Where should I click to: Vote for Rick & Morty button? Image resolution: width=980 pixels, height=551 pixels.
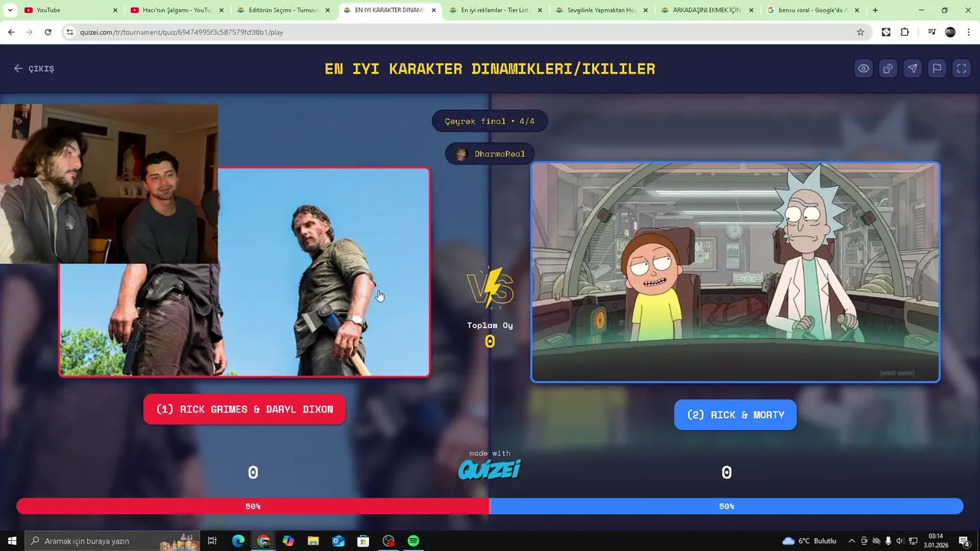tap(735, 415)
